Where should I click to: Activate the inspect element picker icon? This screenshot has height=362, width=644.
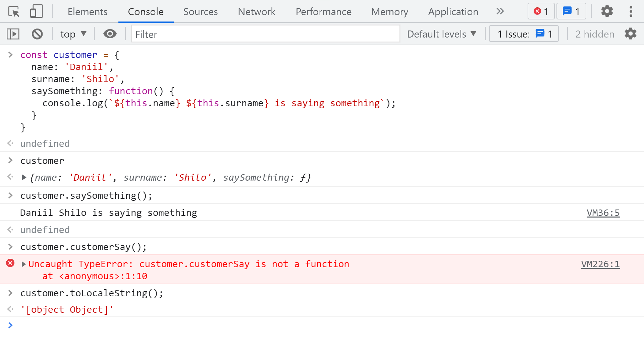click(14, 12)
